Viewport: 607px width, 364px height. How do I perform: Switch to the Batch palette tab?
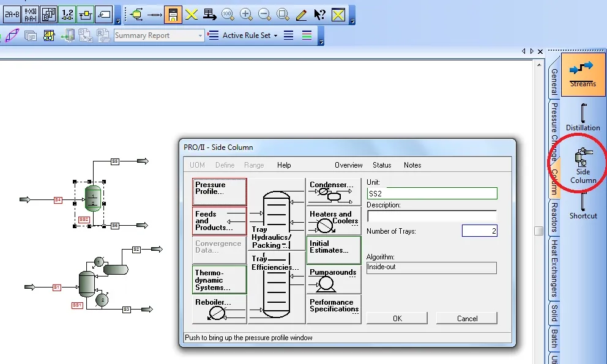pyautogui.click(x=554, y=338)
